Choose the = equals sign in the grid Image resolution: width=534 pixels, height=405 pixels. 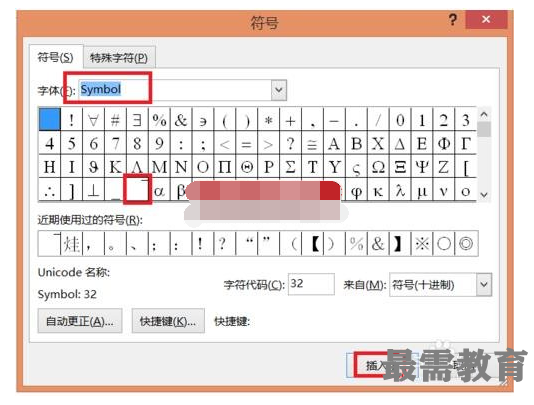pos(247,143)
